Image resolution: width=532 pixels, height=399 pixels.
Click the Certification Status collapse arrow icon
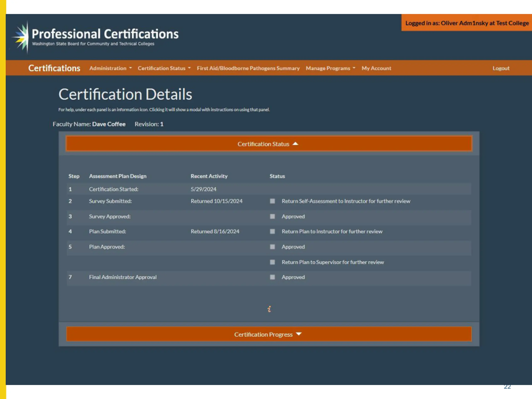point(295,144)
